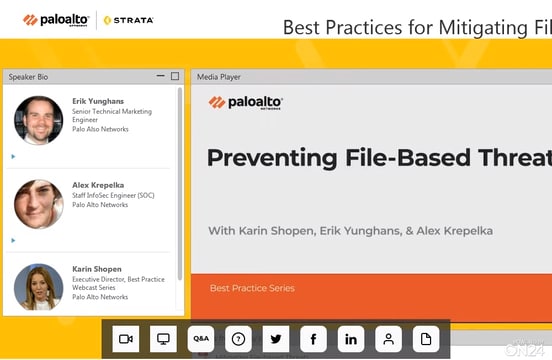Image resolution: width=552 pixels, height=360 pixels.
Task: Click the name Alex Krepelka
Action: pyautogui.click(x=98, y=185)
